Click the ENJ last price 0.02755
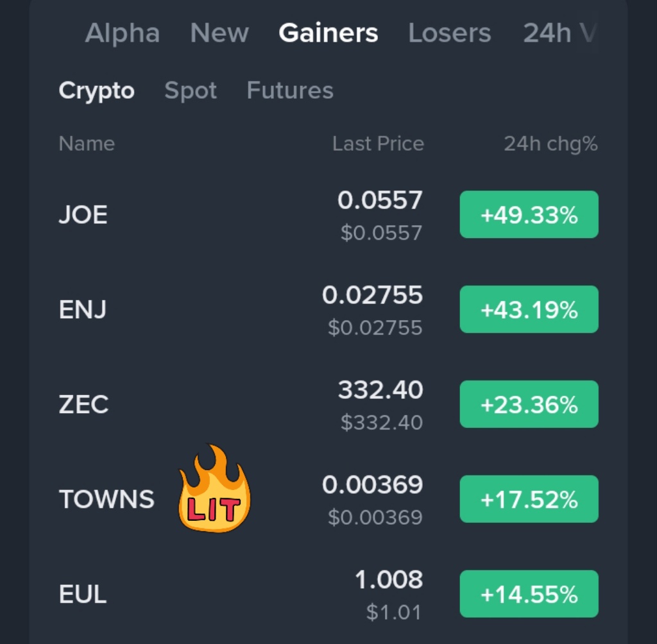This screenshot has width=657, height=644. click(372, 296)
